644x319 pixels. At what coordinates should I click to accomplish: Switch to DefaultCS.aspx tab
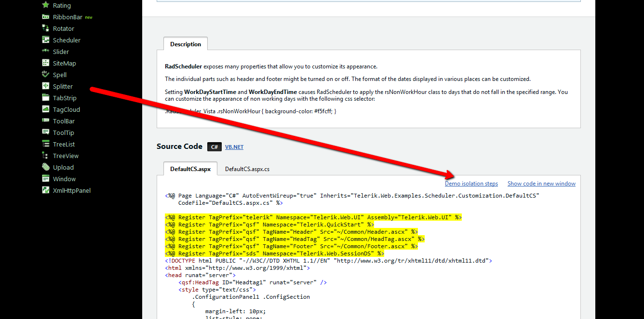(190, 169)
